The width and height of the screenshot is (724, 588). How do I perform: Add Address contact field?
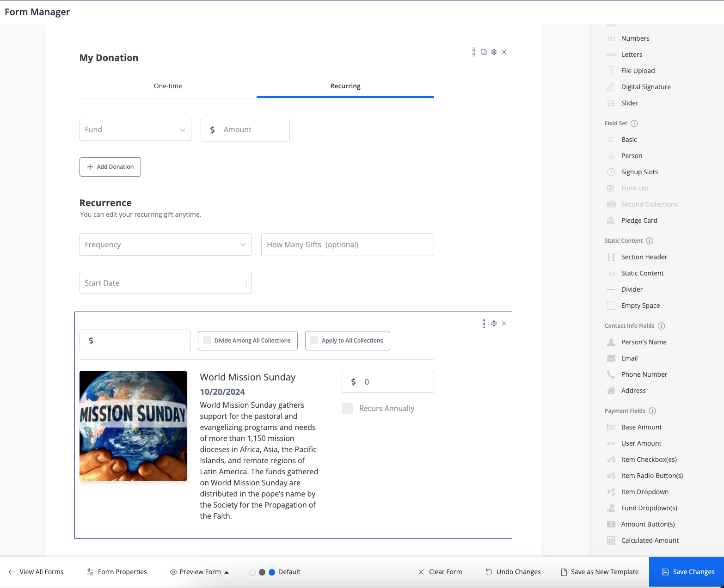(633, 391)
